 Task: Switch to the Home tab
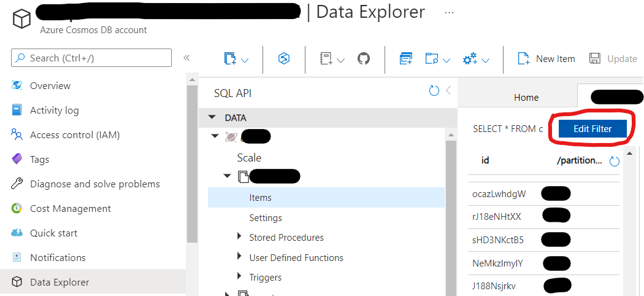click(x=526, y=97)
